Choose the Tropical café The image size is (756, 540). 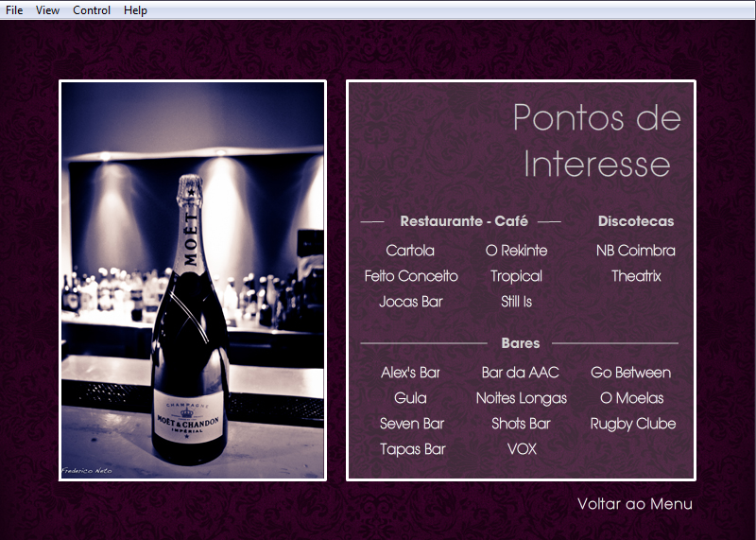coord(516,276)
